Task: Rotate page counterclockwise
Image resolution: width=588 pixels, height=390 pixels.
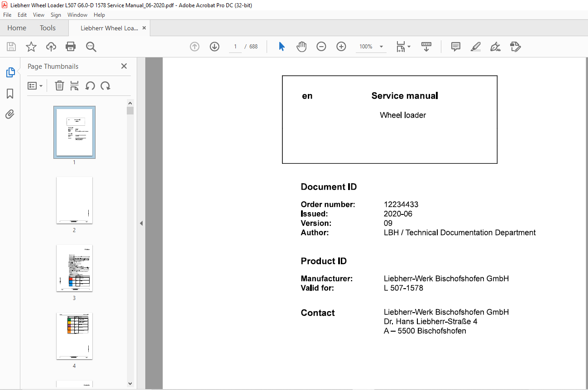Action: (90, 86)
